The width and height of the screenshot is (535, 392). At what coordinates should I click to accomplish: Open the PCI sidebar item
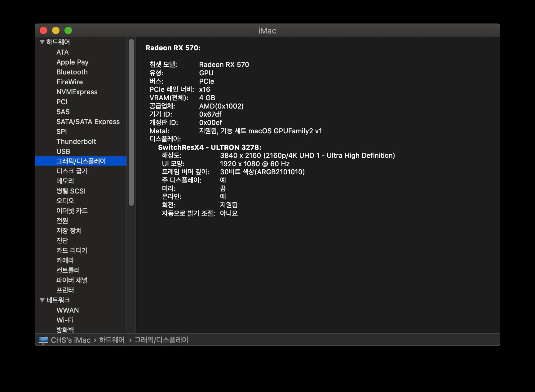(x=62, y=102)
